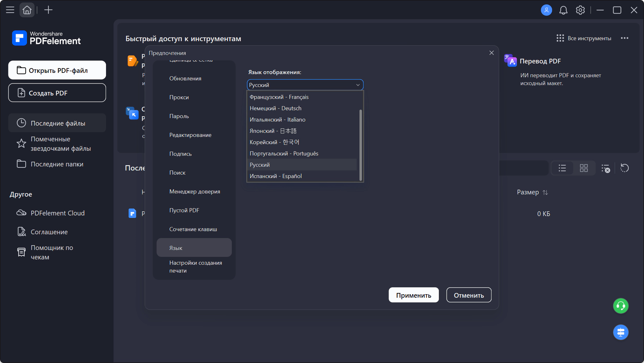Image resolution: width=644 pixels, height=363 pixels.
Task: Open the Соглашение e-sign section
Action: coord(57,232)
